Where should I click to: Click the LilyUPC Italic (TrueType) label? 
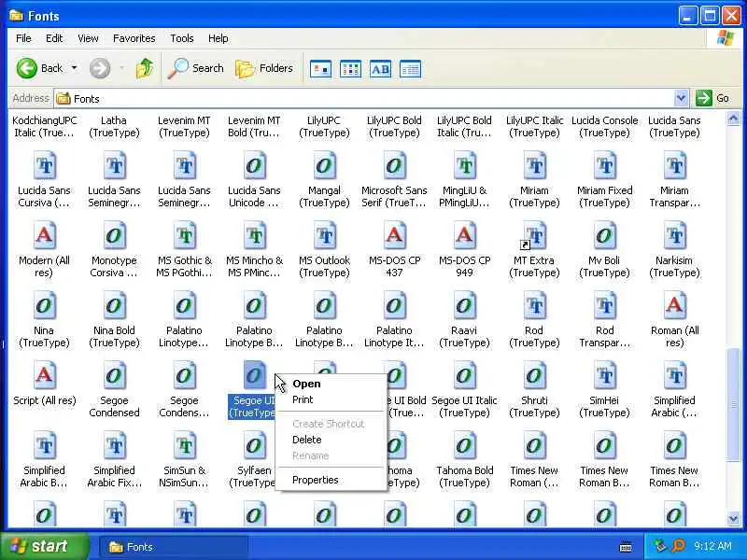(534, 127)
